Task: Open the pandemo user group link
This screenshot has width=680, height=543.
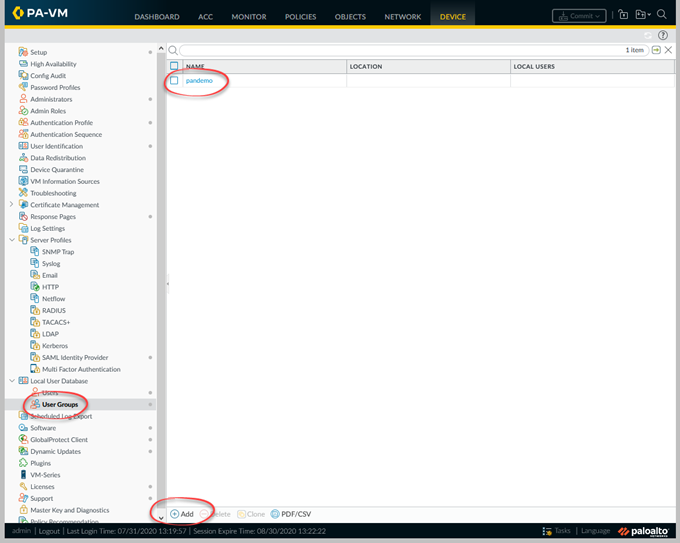Action: [x=199, y=80]
